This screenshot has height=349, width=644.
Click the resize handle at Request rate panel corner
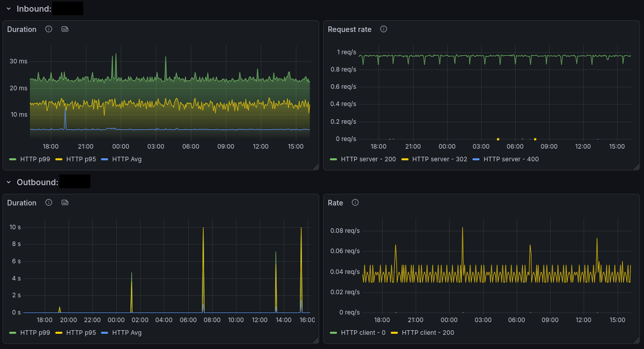[637, 167]
